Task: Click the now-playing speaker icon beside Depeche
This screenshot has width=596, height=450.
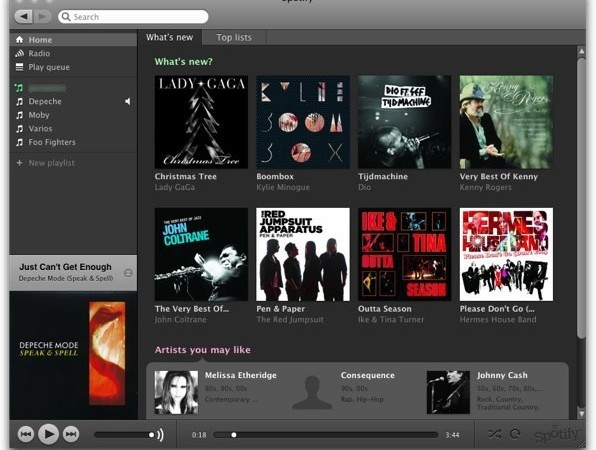Action: [x=128, y=101]
